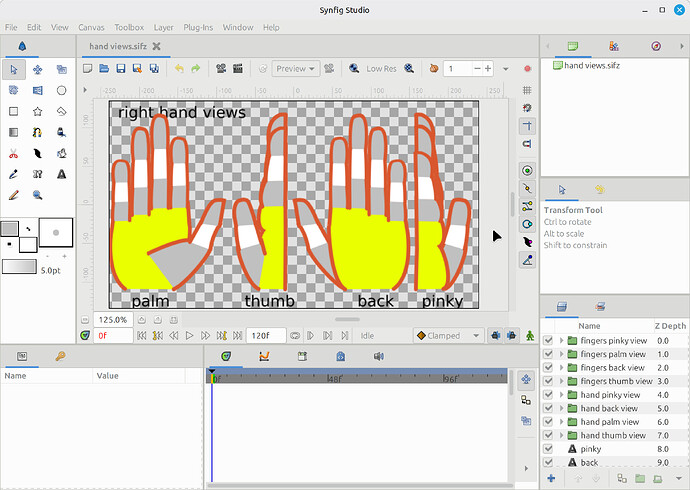Select the Gradient tool
690x490 pixels.
pos(14,132)
